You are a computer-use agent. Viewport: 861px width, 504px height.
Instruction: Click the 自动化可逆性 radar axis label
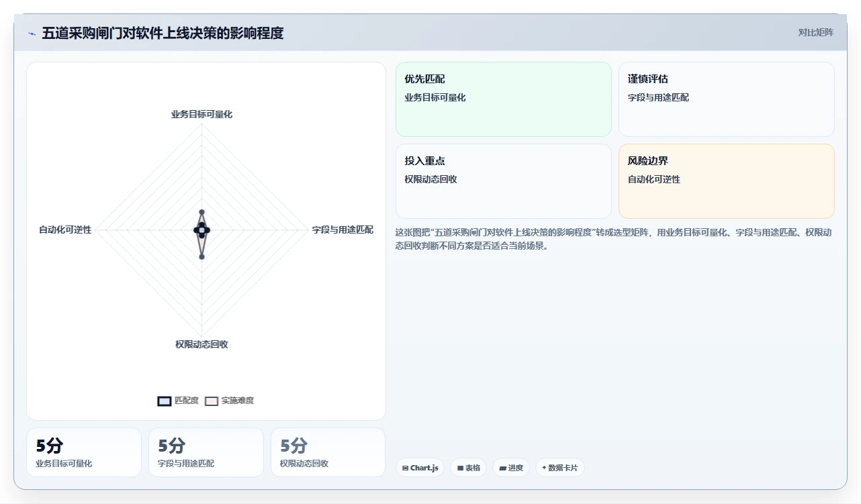65,230
